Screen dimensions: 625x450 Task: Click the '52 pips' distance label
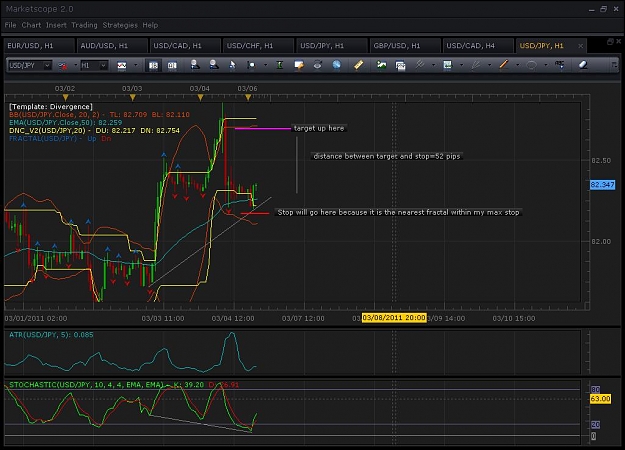pyautogui.click(x=387, y=156)
